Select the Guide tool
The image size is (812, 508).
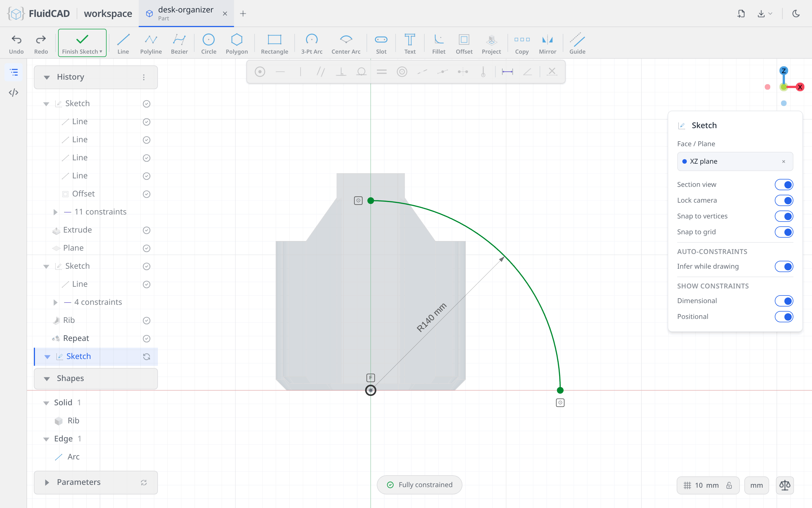coord(577,43)
